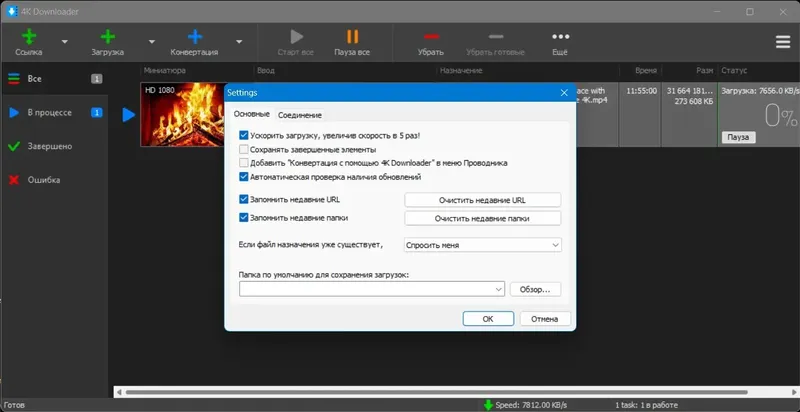Click the 273 608 КБ size value
Image resolution: width=800 pixels, height=412 pixels.
pos(694,101)
